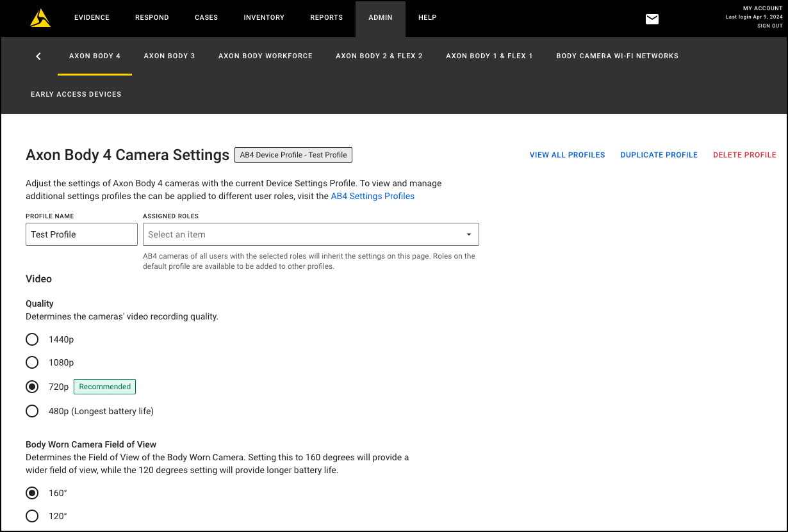Click the back chevron arrow
Screen dimensions: 788x532
point(38,56)
